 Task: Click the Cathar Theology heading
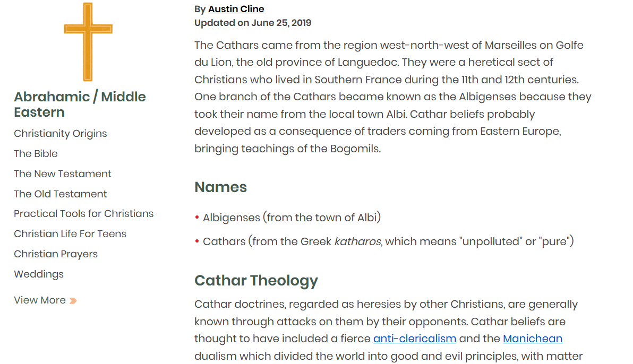click(256, 281)
